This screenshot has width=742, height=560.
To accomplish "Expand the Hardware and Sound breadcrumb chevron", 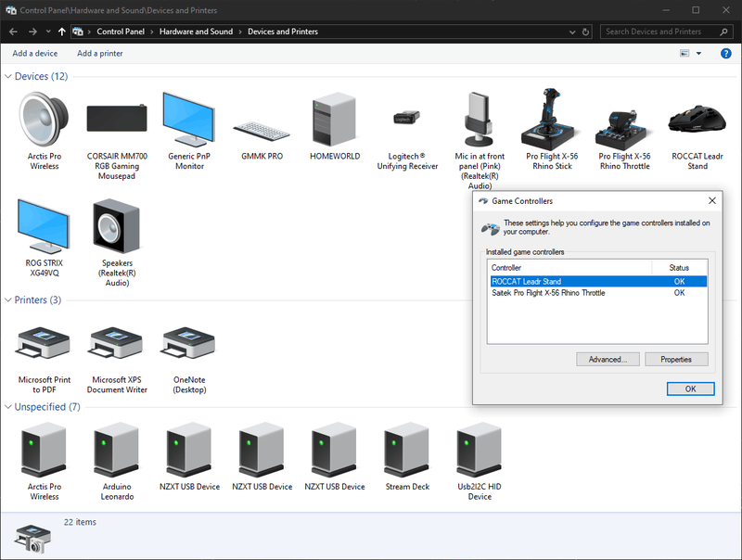I will (x=240, y=32).
